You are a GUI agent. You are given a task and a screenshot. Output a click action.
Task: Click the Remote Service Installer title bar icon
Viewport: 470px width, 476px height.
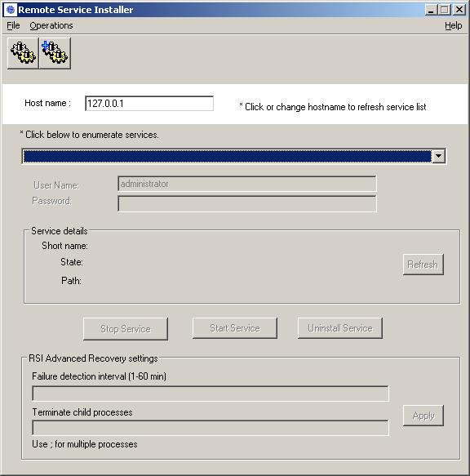[x=11, y=10]
